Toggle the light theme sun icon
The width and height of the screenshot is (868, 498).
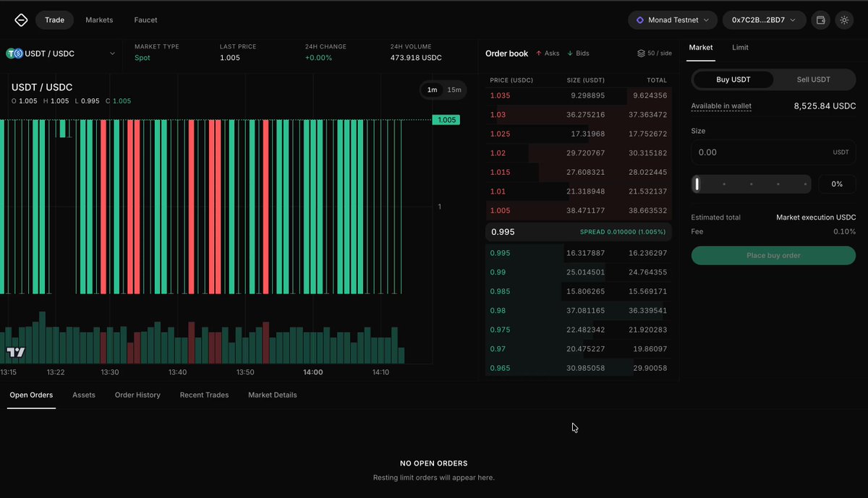coord(844,20)
